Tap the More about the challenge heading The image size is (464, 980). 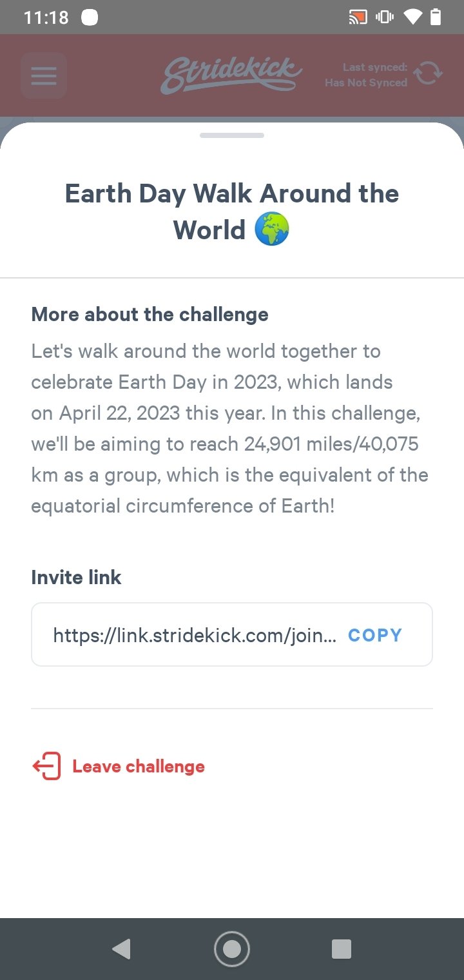click(150, 315)
